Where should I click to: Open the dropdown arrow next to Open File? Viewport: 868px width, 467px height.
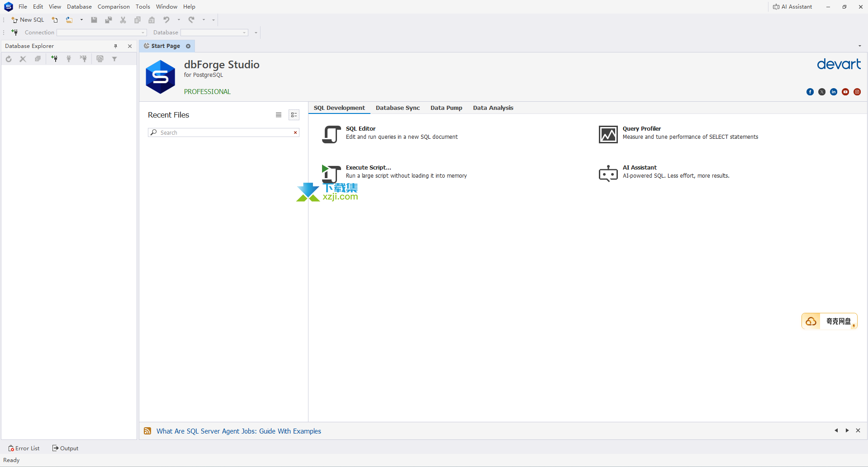[81, 20]
